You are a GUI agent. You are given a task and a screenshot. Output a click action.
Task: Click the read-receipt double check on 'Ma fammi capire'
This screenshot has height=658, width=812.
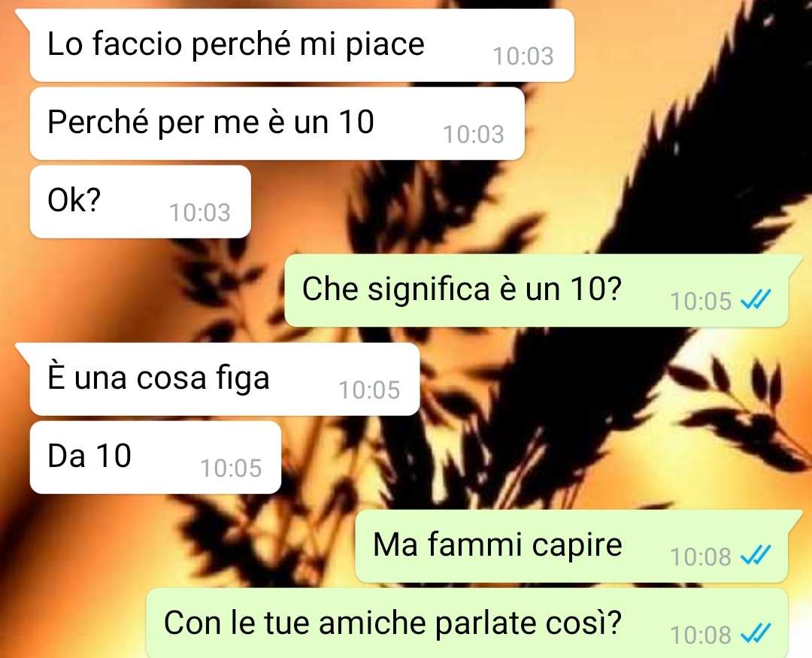[x=756, y=555]
